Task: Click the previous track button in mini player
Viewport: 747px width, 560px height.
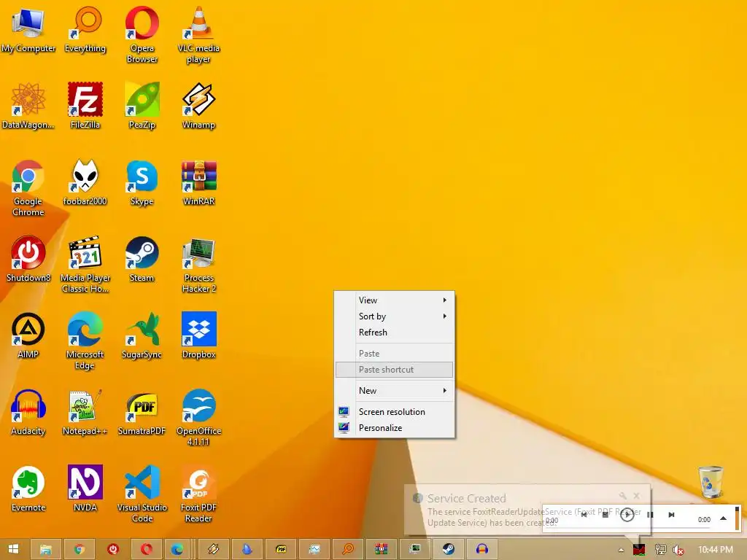Action: pos(584,515)
